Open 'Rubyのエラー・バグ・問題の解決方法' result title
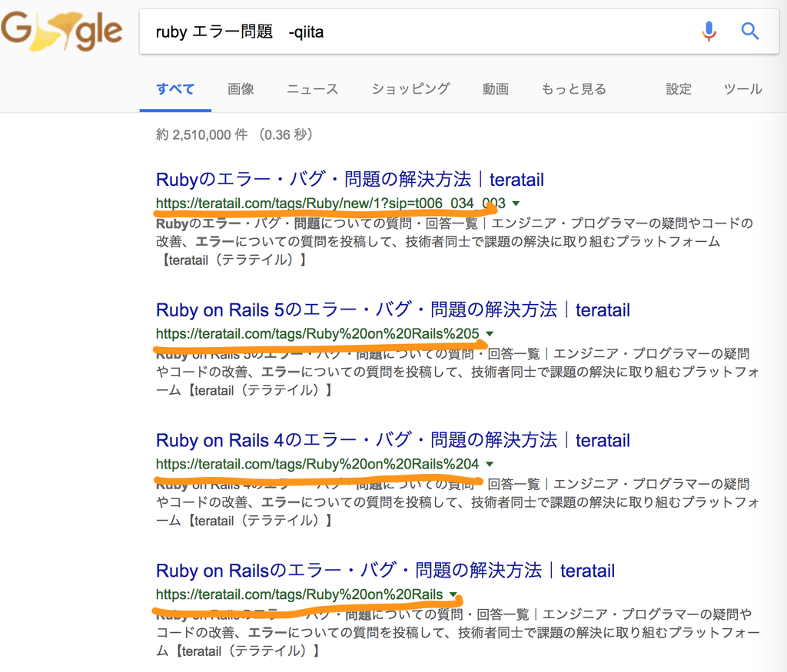Viewport: 787px width, 672px height. coord(350,179)
